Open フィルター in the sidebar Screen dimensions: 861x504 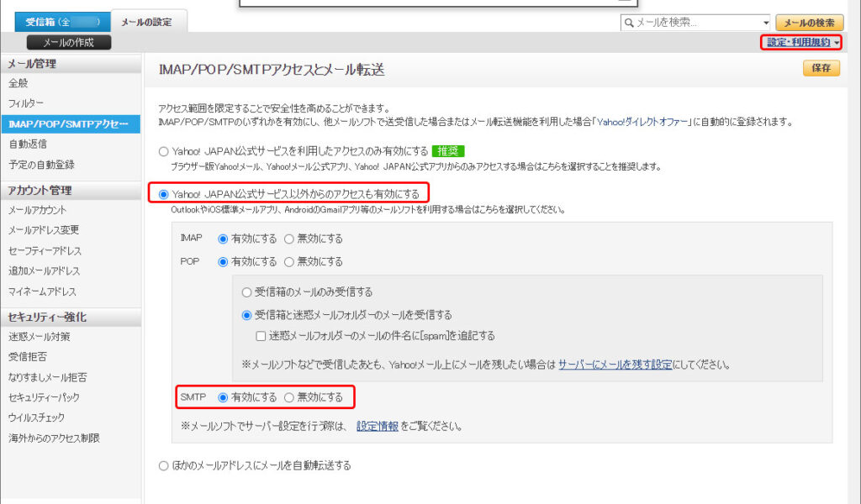pos(26,103)
